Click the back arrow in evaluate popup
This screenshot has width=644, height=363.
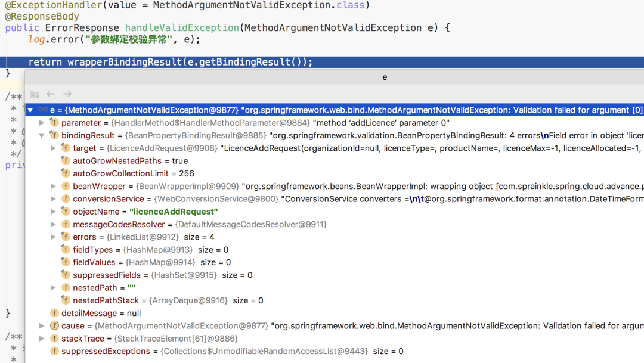click(x=51, y=94)
